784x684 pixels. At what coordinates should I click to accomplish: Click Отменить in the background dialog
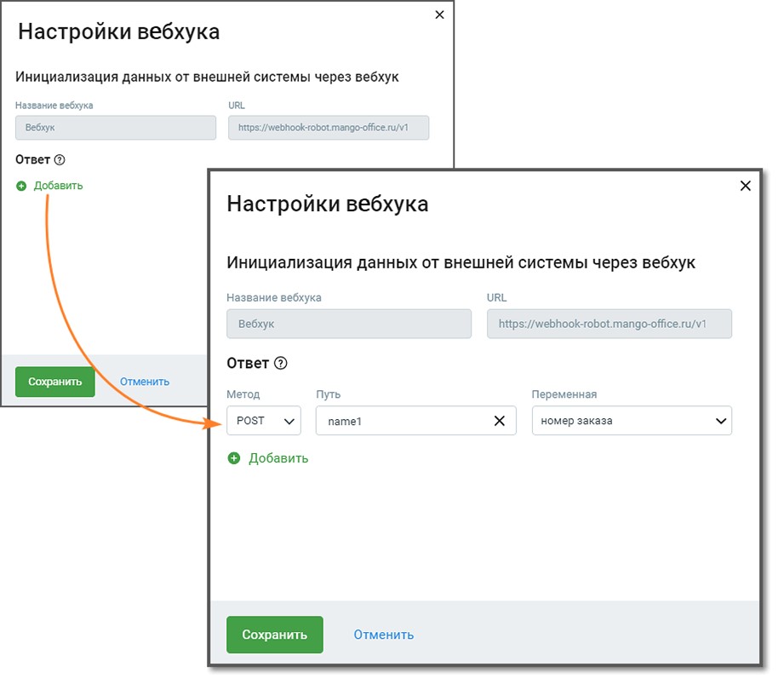pyautogui.click(x=144, y=382)
